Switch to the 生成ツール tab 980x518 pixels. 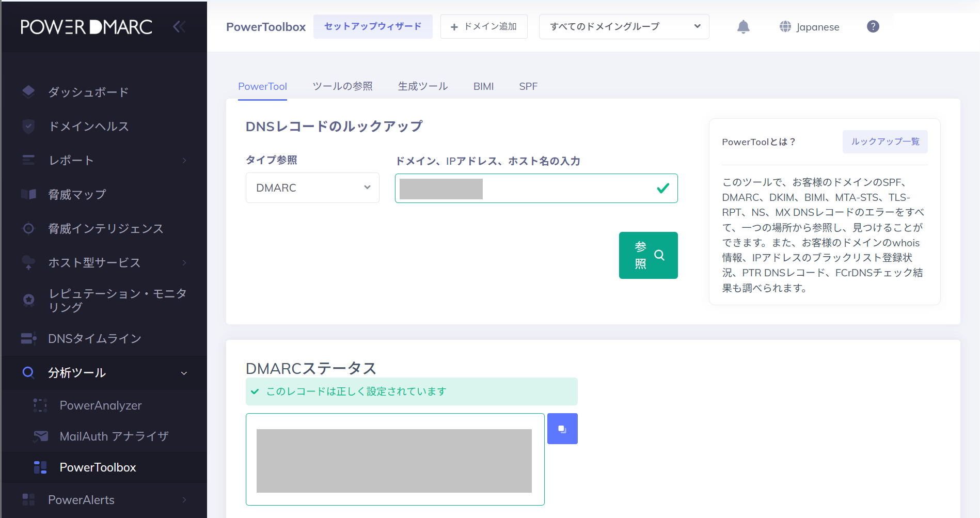point(423,86)
